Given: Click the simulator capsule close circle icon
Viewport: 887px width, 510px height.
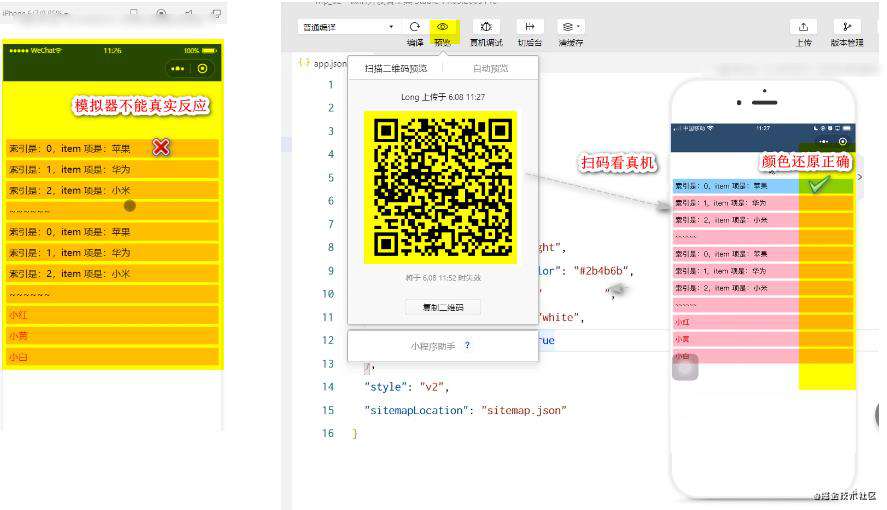Looking at the screenshot, I should coord(203,68).
